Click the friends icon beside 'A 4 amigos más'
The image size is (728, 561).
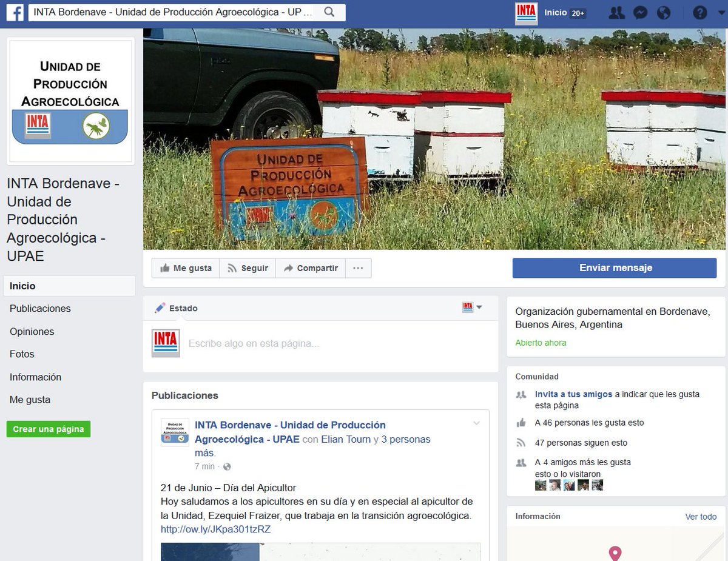coord(521,462)
